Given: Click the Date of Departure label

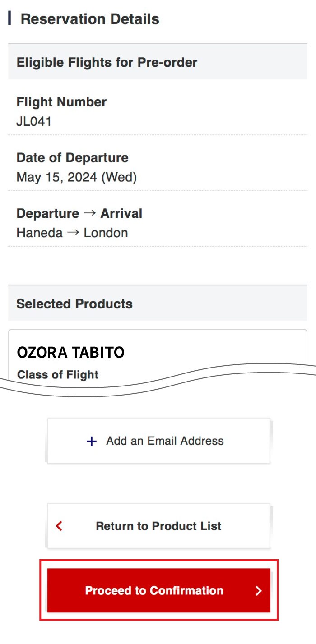Looking at the screenshot, I should 72,158.
